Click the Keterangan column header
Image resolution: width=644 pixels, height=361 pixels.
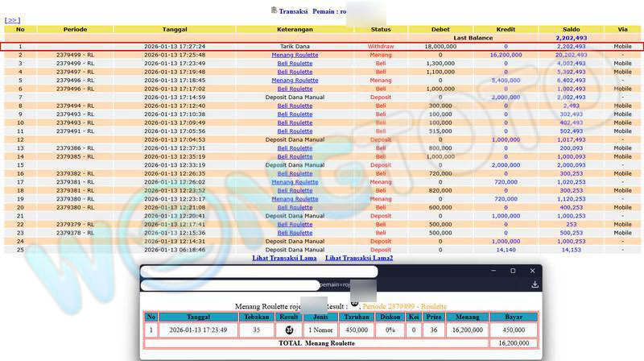pos(295,29)
